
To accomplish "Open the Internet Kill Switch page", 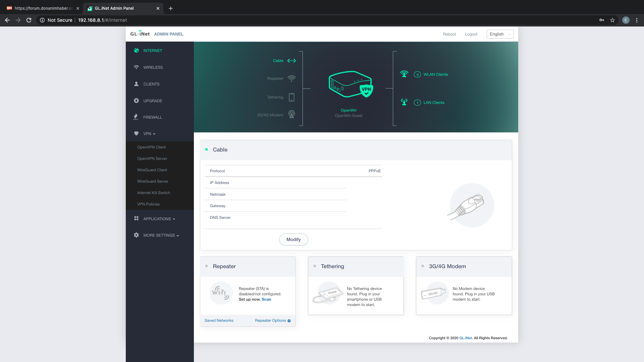I will 154,193.
